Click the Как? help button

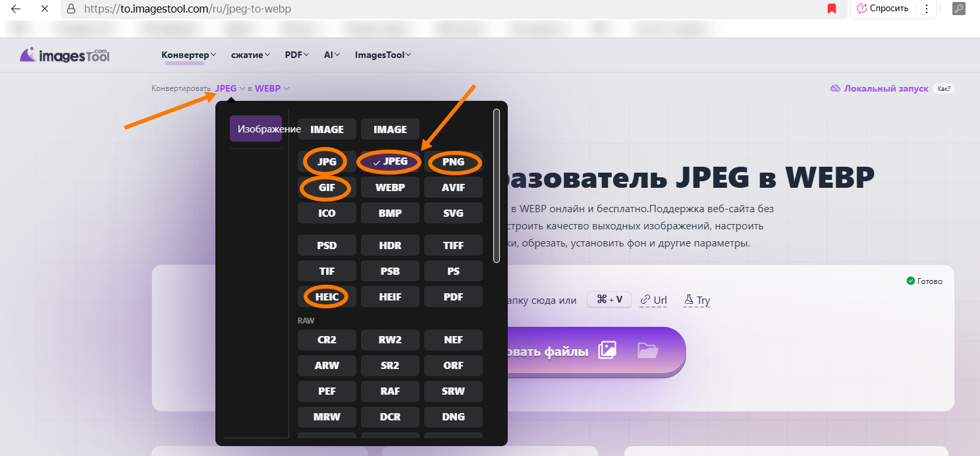944,88
